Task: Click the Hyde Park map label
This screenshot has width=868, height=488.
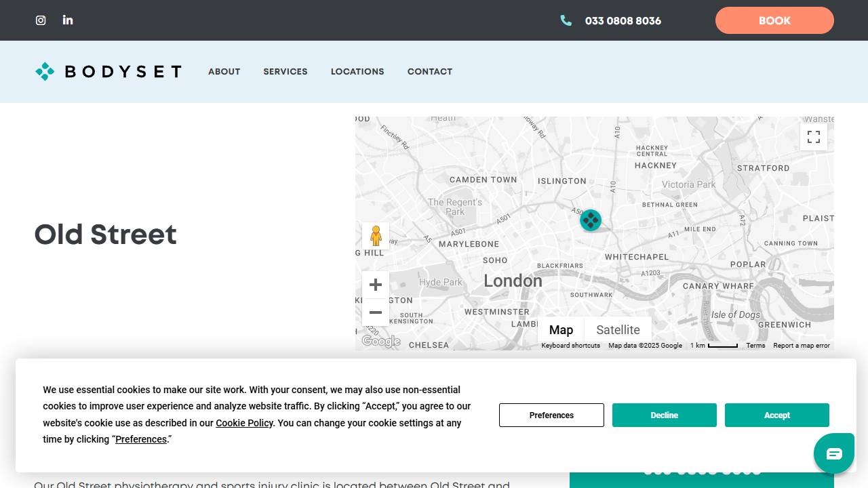Action: 441,282
